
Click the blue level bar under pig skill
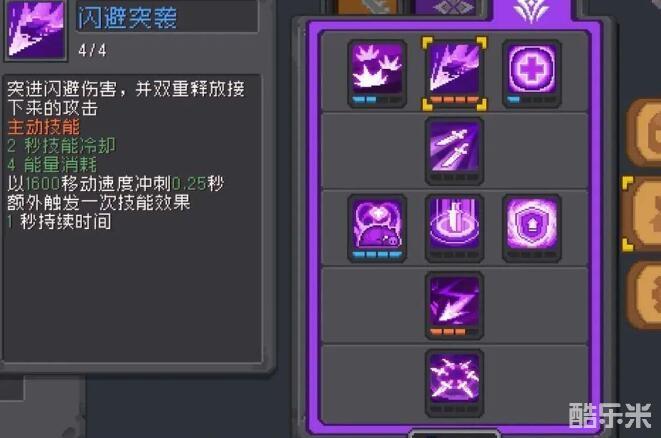[x=377, y=255]
